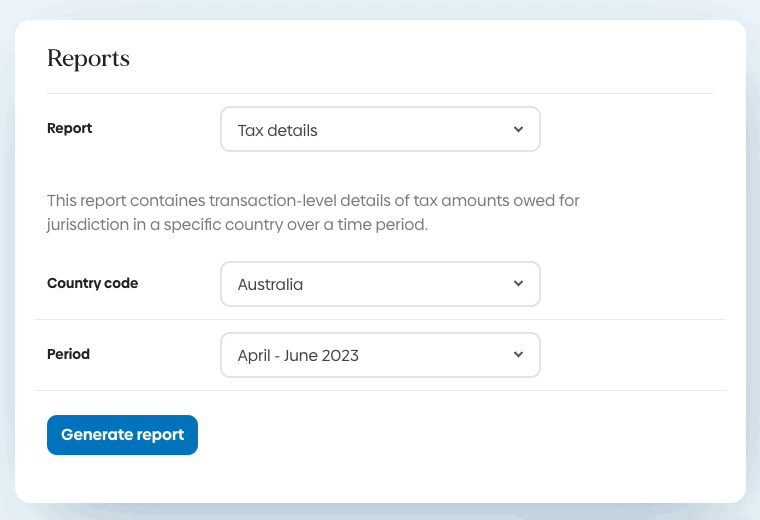Viewport: 760px width, 520px height.
Task: Open the Period selection dropdown
Action: pos(380,355)
